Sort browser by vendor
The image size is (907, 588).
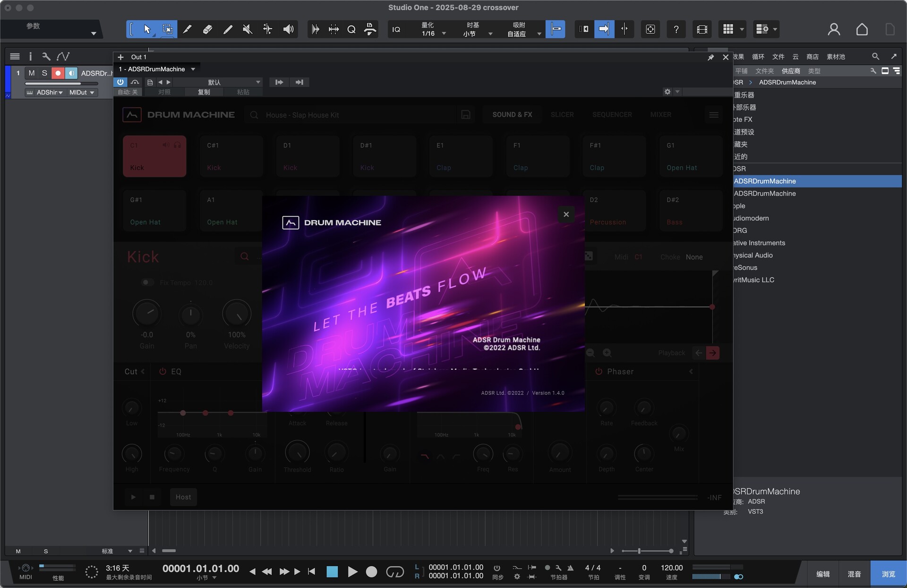(791, 71)
